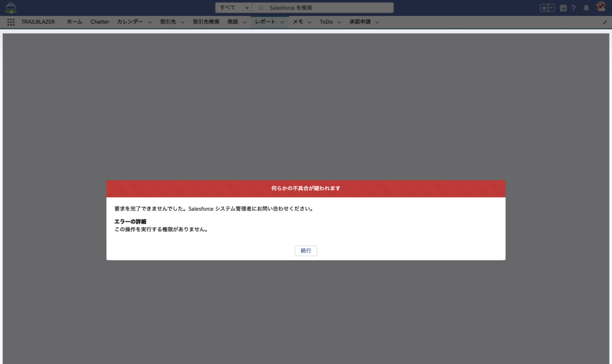Toggle the favorites star for this page

click(545, 7)
